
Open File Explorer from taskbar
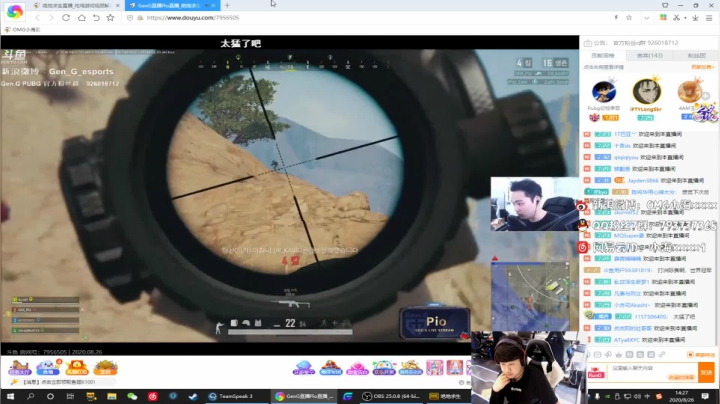click(112, 396)
